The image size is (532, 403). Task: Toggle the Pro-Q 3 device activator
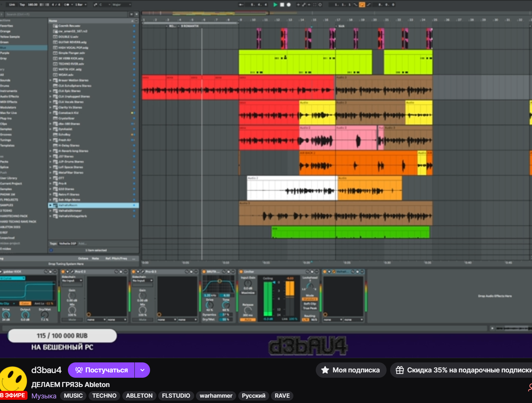(x=134, y=272)
